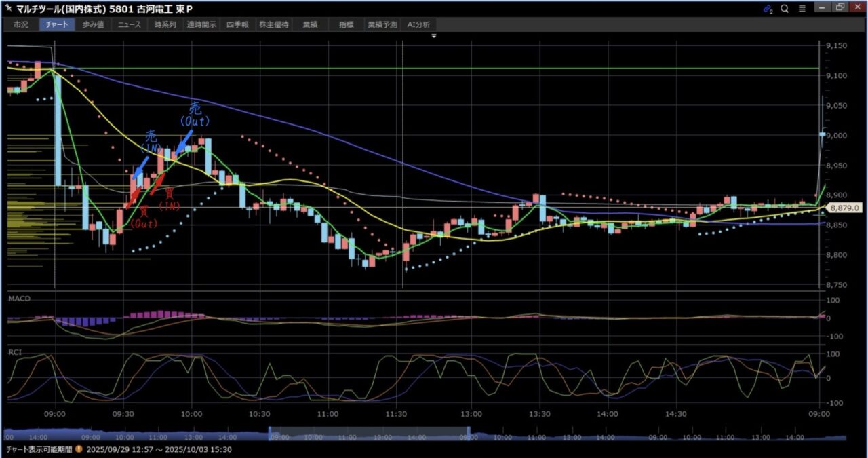868x458 pixels.
Task: Open the 株主優待 tab
Action: [x=274, y=24]
